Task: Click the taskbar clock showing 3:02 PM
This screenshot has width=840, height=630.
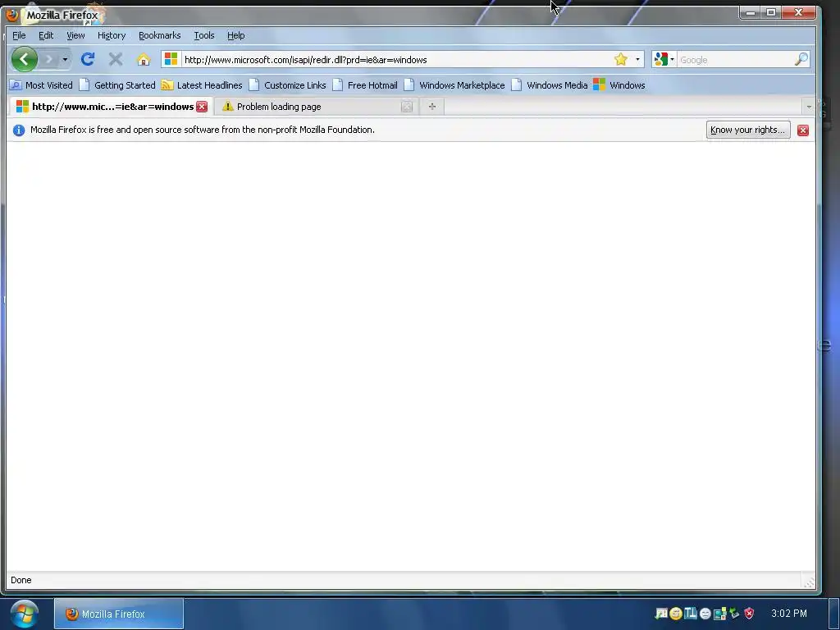Action: [x=788, y=614]
